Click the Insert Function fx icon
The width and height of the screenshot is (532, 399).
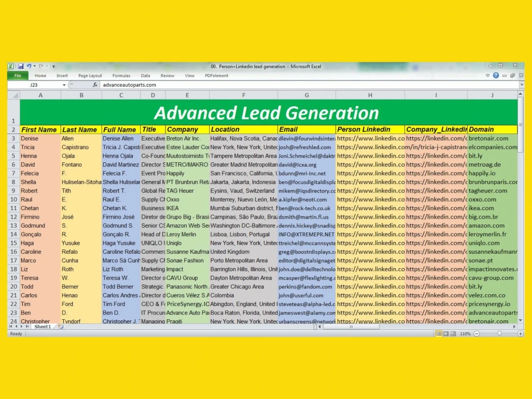pyautogui.click(x=95, y=85)
